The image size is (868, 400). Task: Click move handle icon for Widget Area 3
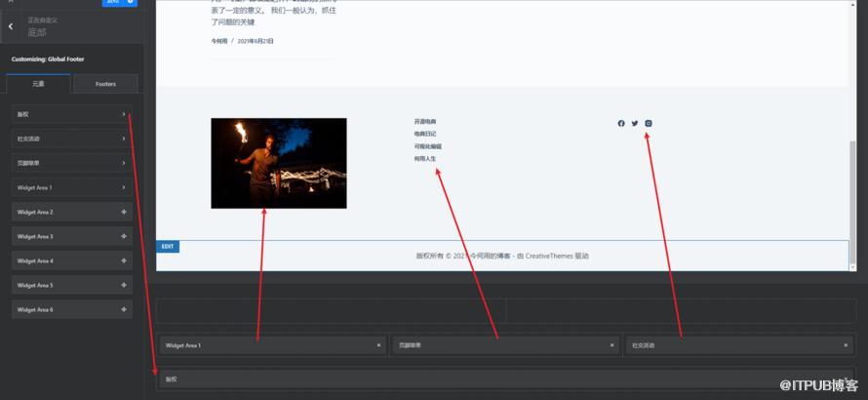tap(124, 236)
